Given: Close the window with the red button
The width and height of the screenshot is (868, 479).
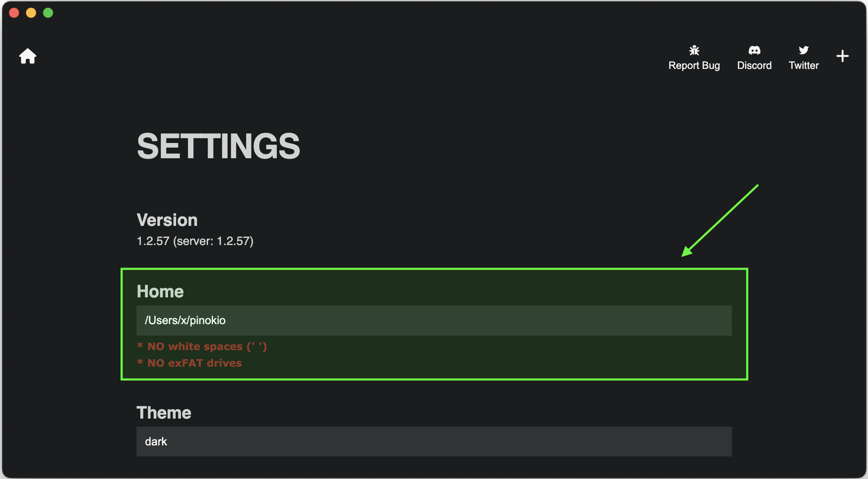Looking at the screenshot, I should click(14, 13).
